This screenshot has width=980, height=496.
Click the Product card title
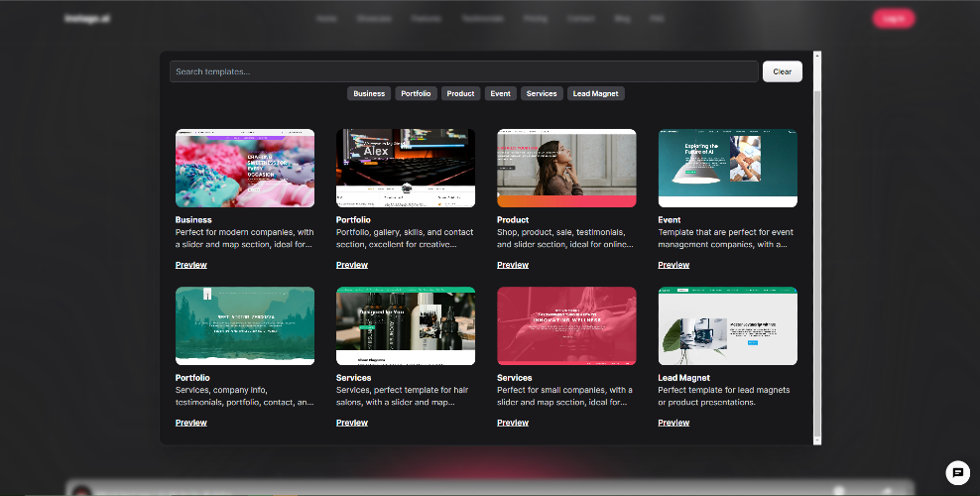[513, 220]
